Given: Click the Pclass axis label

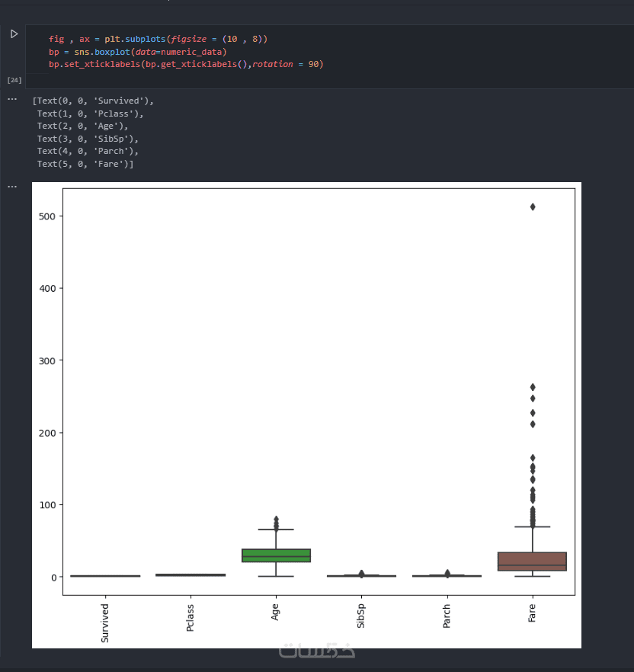Looking at the screenshot, I should coord(191,618).
